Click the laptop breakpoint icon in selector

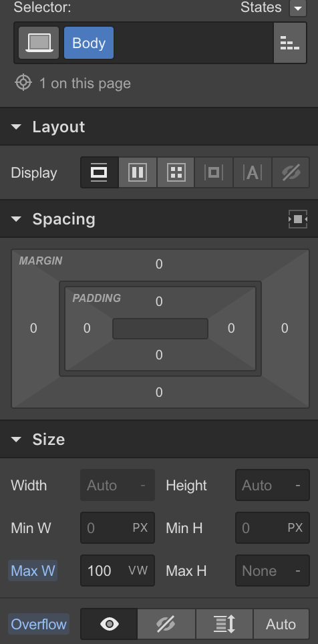(x=39, y=43)
